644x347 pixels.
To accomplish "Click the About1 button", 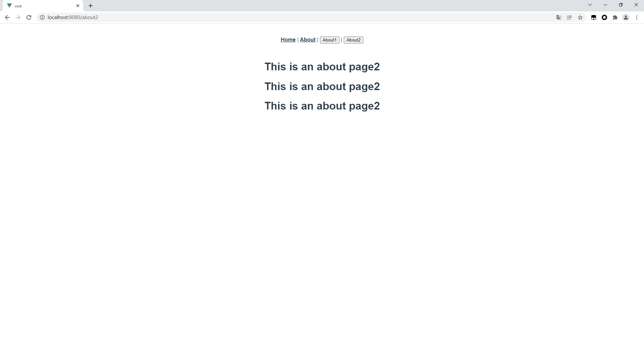I will (x=330, y=40).
